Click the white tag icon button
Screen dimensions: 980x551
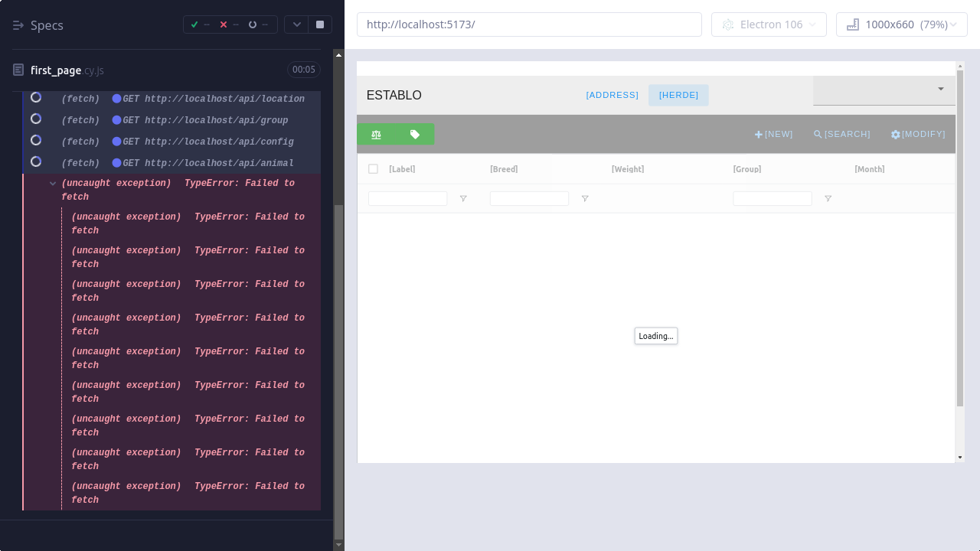point(415,135)
